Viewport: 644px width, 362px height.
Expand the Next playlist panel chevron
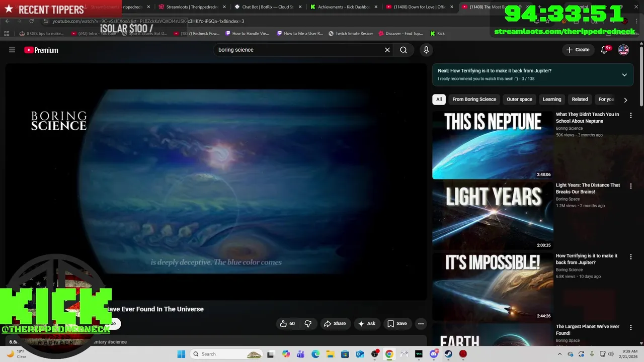(x=624, y=75)
